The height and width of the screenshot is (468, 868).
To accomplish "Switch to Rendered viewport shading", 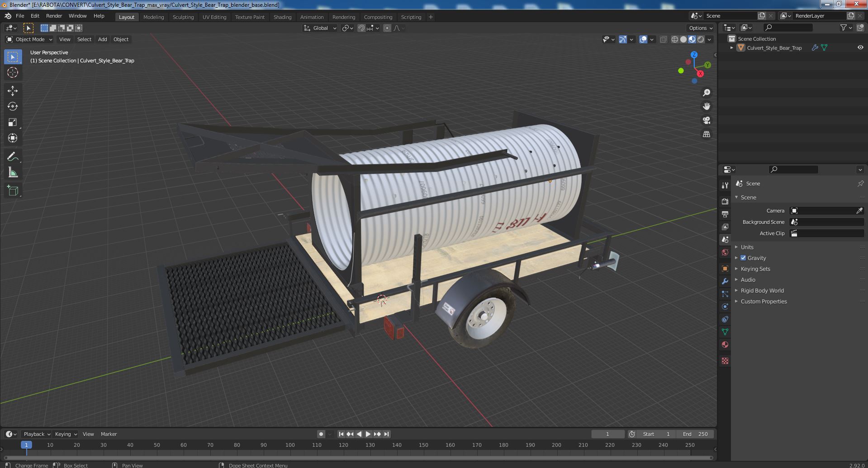I will [701, 39].
